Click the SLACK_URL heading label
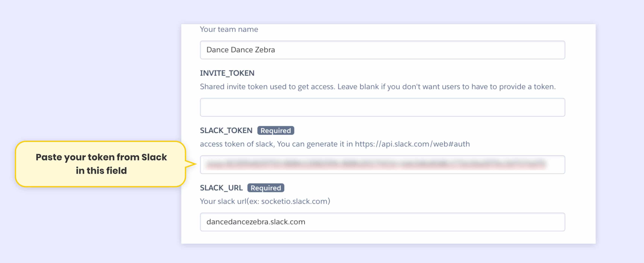This screenshot has width=644, height=263. 221,188
